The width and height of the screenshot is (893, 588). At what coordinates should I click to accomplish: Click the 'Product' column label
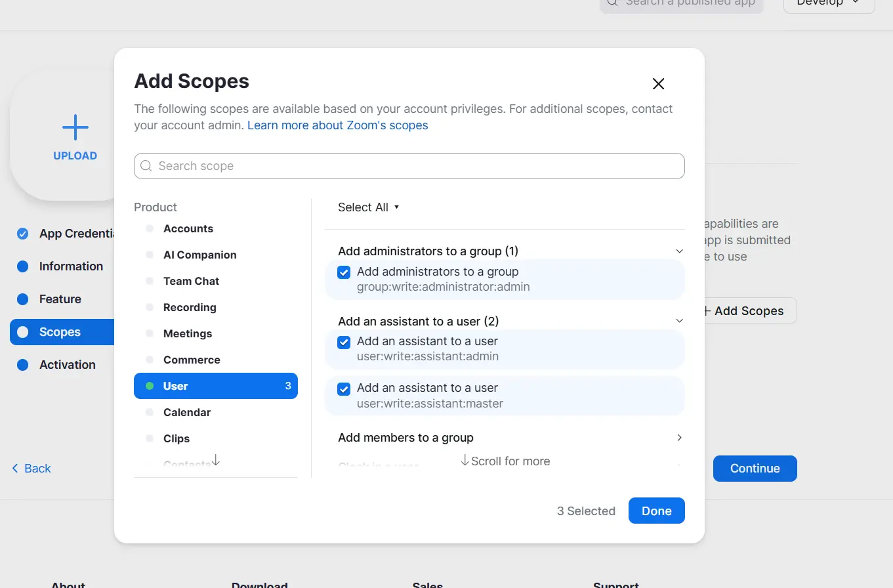point(156,207)
